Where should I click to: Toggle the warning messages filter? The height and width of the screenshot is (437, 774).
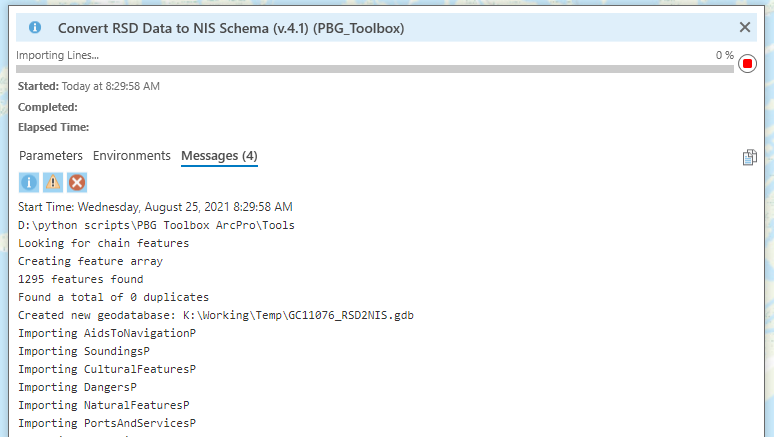click(x=53, y=182)
